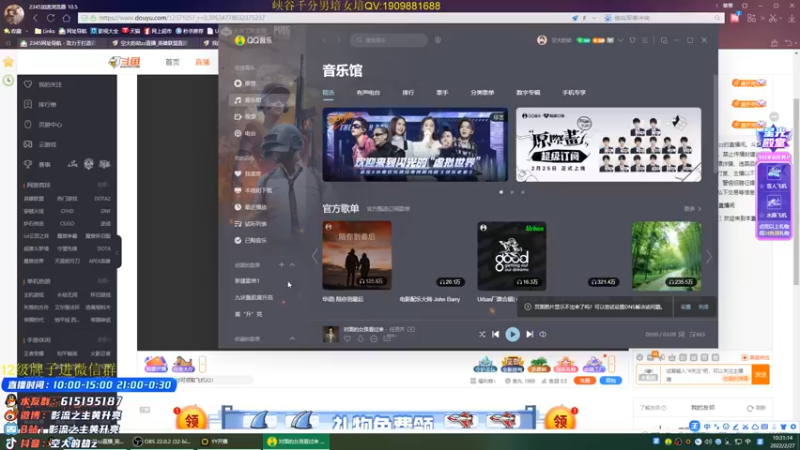Play the current song

512,334
